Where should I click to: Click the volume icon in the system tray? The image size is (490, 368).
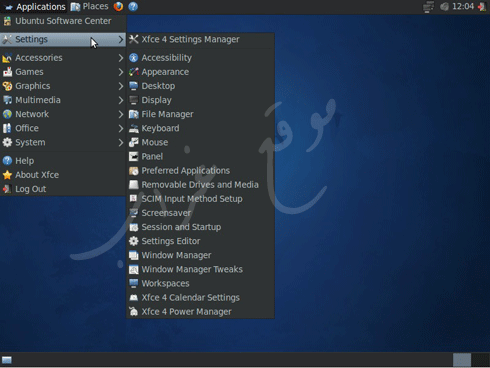pos(444,6)
